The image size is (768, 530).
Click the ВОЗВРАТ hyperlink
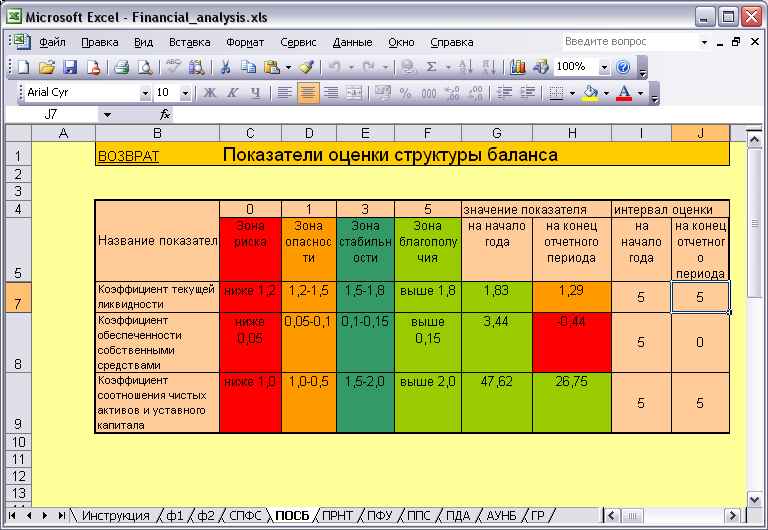pyautogui.click(x=128, y=156)
